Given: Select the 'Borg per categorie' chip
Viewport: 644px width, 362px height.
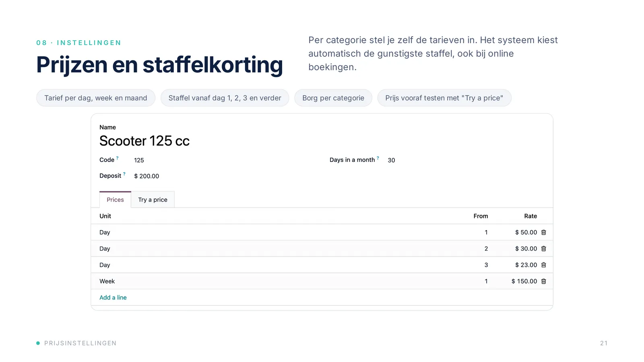Looking at the screenshot, I should (333, 98).
